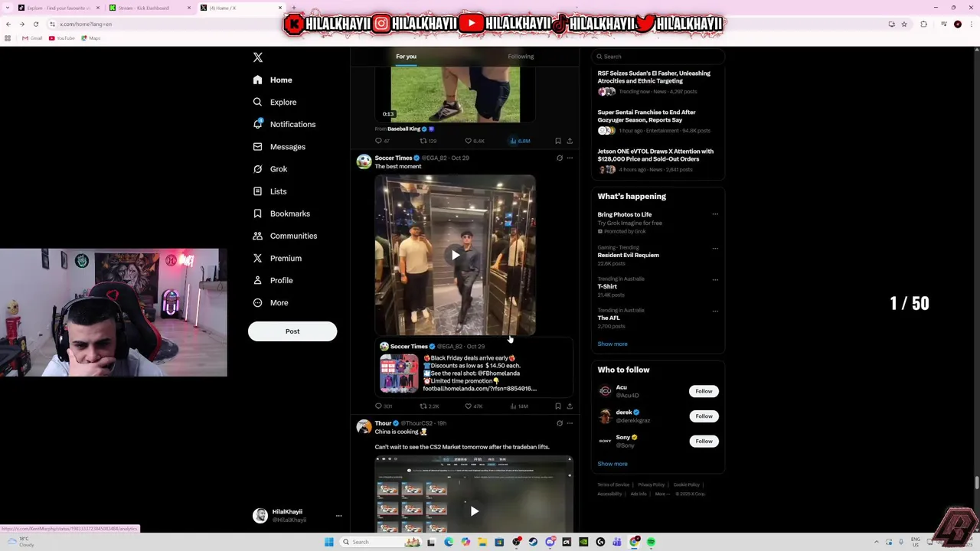The width and height of the screenshot is (980, 551).
Task: Open Notifications in the sidebar
Action: tap(284, 124)
